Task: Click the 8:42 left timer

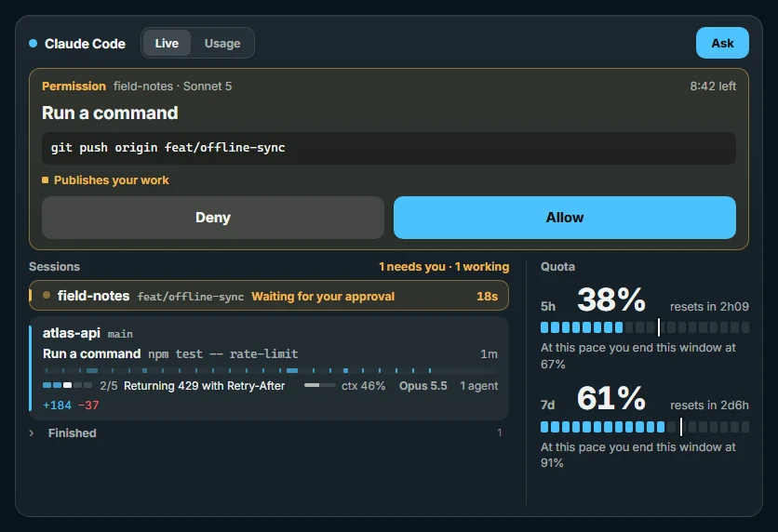Action: coord(713,86)
